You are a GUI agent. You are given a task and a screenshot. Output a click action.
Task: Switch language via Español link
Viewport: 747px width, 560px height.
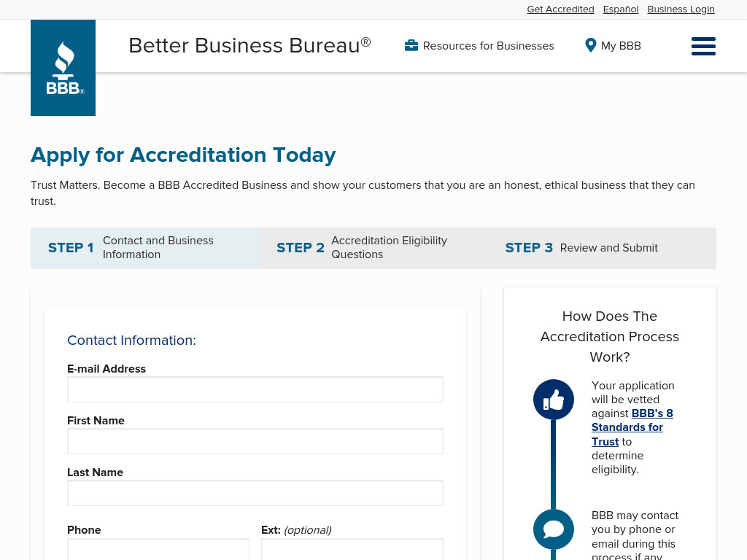(620, 9)
